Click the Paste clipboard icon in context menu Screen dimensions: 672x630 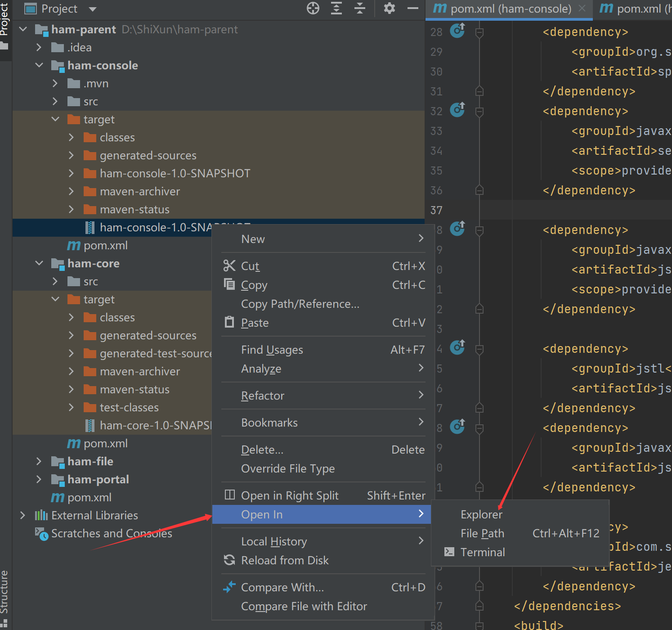(229, 322)
